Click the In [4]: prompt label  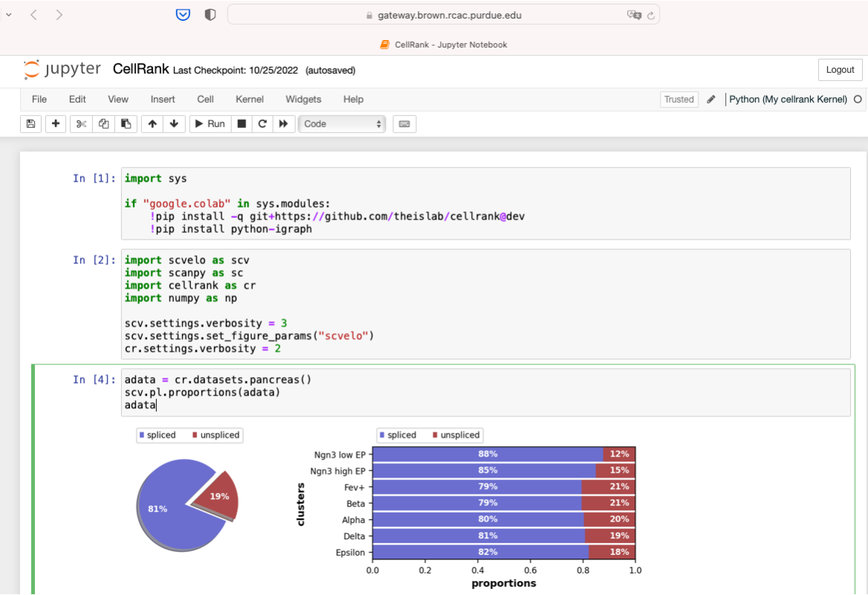point(94,379)
